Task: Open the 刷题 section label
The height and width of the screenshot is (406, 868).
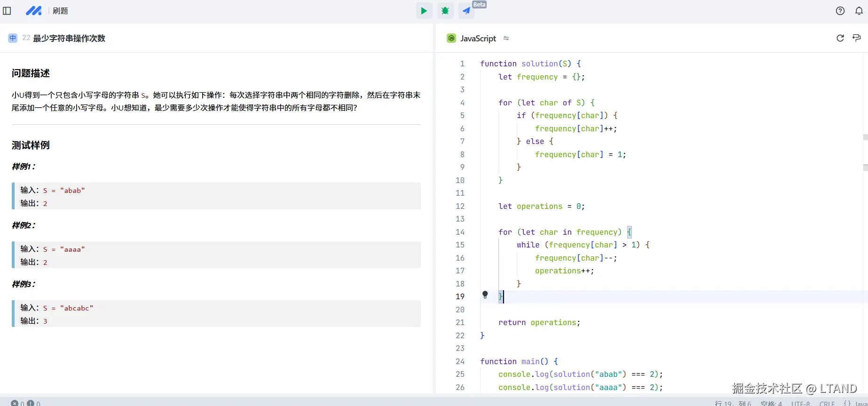Action: (x=60, y=11)
